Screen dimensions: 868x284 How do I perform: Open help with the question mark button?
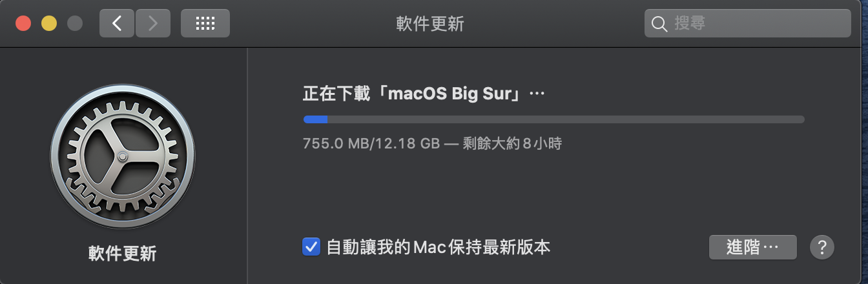tap(822, 247)
